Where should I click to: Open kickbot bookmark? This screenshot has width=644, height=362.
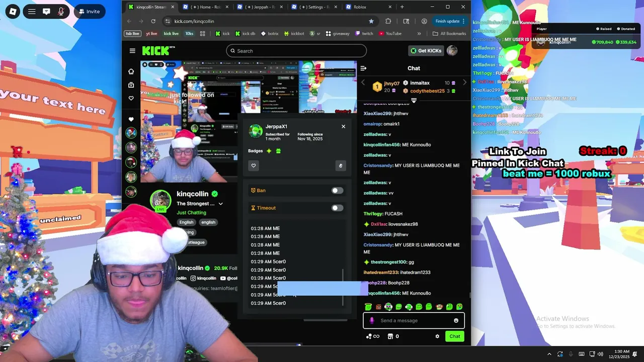(294, 34)
